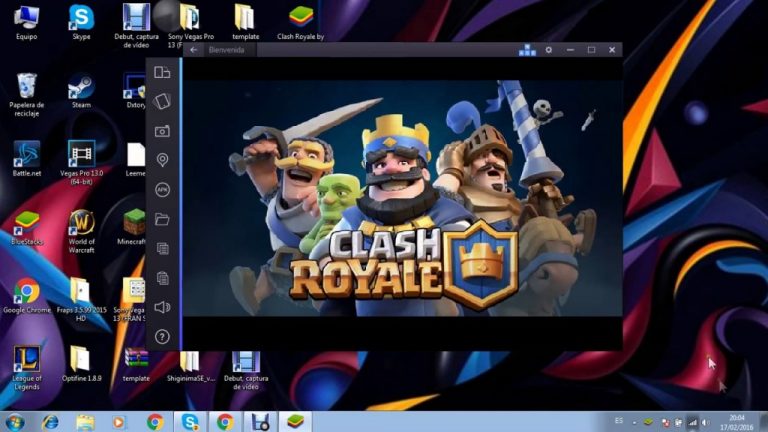
Task: Open the Windows Start menu
Action: [14, 422]
